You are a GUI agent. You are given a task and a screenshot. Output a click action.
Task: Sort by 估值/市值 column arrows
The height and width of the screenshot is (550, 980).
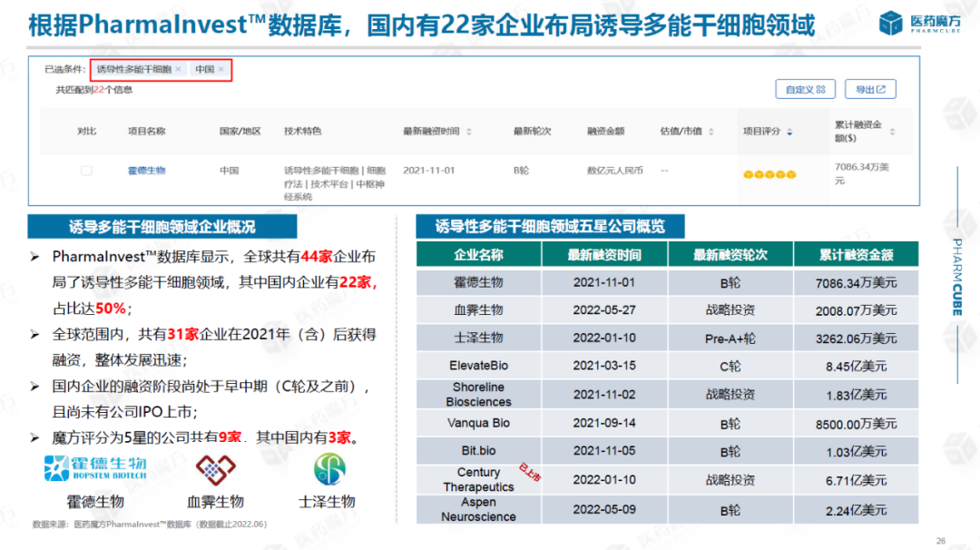point(710,132)
